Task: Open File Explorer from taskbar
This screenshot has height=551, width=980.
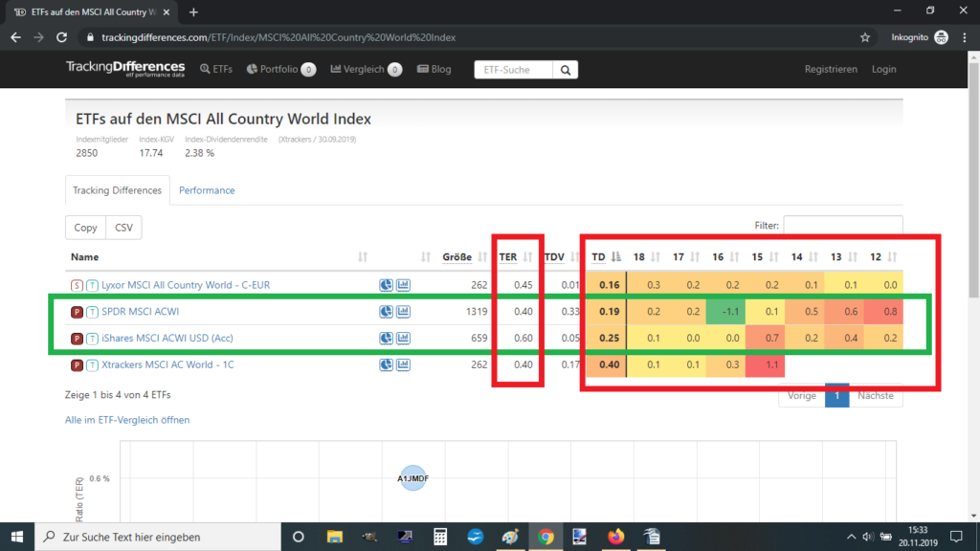Action: pyautogui.click(x=334, y=537)
